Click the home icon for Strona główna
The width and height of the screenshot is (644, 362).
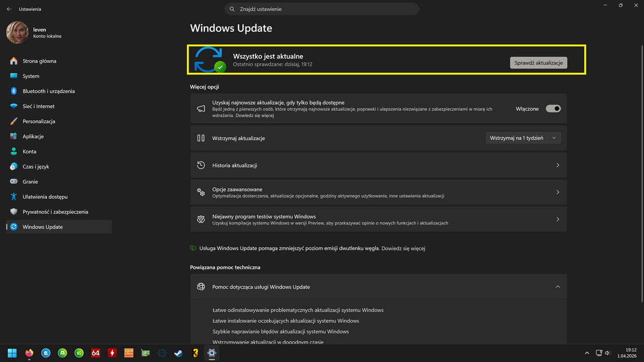pos(14,61)
